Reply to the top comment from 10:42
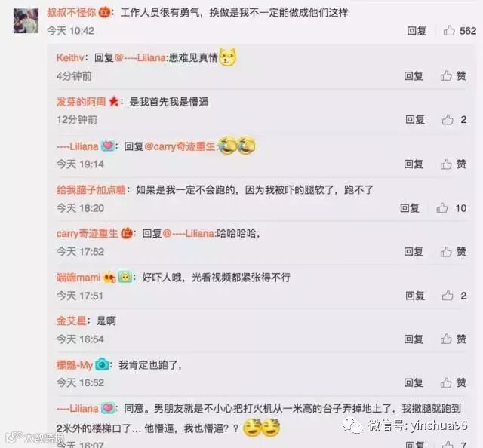483x448 pixels. coord(417,30)
